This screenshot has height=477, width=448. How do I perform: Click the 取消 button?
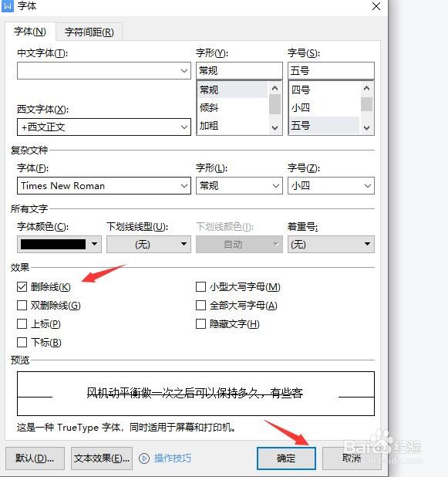[352, 458]
